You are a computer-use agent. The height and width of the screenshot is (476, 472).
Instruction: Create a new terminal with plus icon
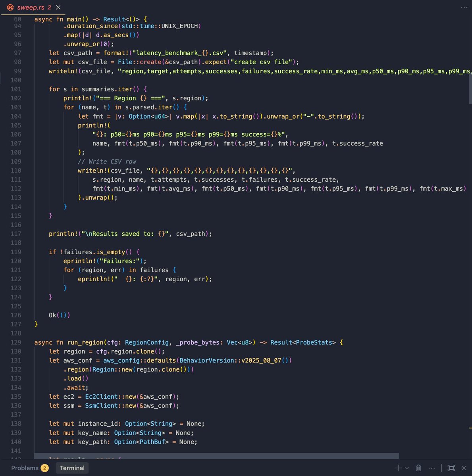pyautogui.click(x=399, y=468)
